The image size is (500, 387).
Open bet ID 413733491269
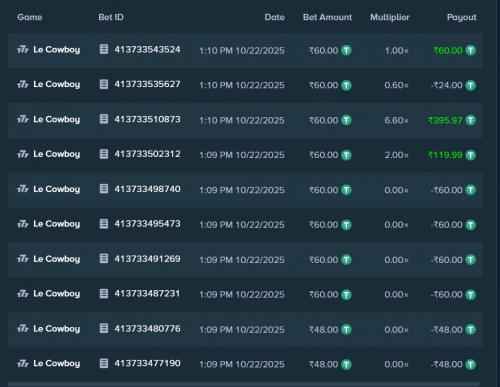[147, 258]
